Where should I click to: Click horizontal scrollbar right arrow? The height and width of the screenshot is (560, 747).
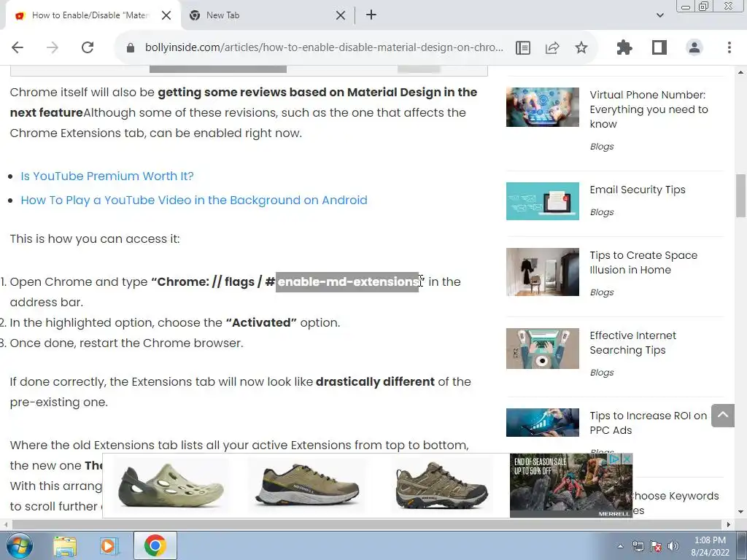pyautogui.click(x=728, y=524)
